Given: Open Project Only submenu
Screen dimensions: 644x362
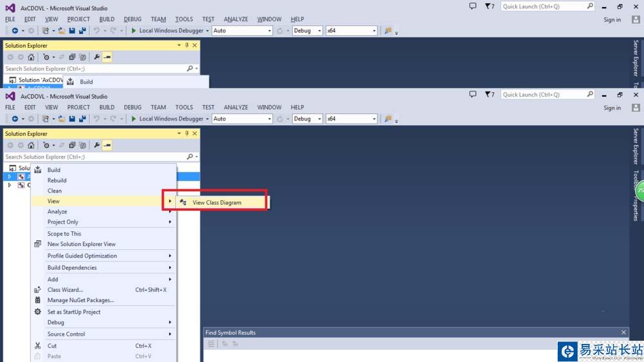Looking at the screenshot, I should tap(104, 222).
